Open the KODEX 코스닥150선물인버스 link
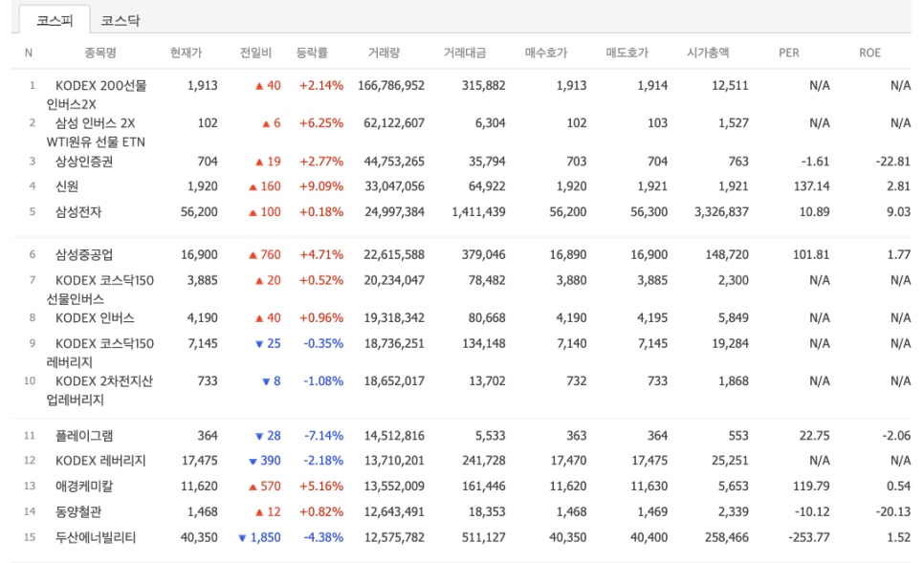This screenshot has height=563, width=924. pos(100,290)
